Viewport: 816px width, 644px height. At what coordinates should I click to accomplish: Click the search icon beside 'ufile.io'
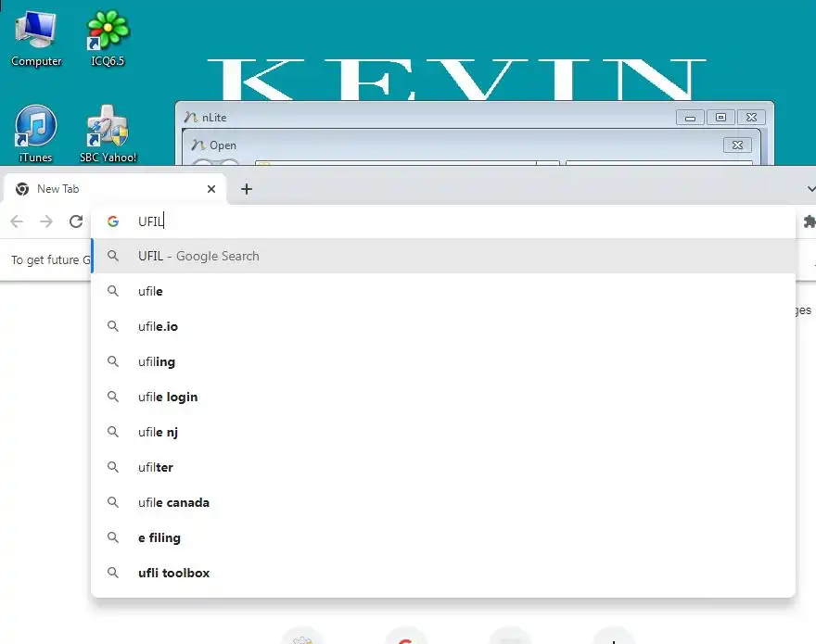(113, 326)
